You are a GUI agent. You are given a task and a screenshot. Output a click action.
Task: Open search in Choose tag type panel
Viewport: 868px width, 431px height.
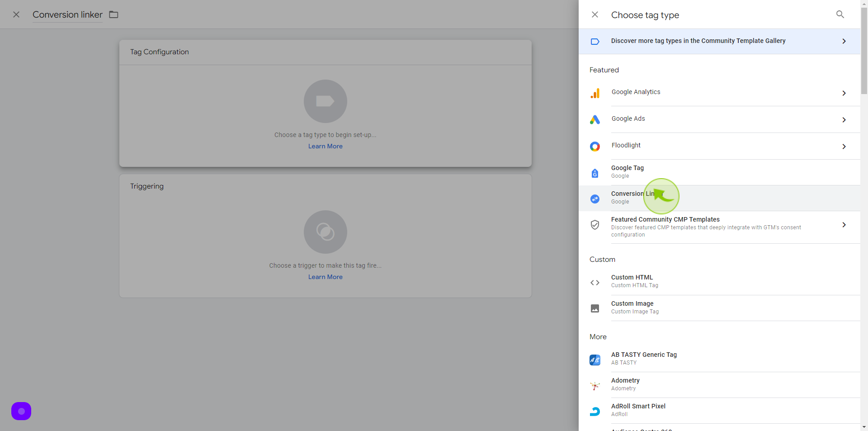click(840, 14)
